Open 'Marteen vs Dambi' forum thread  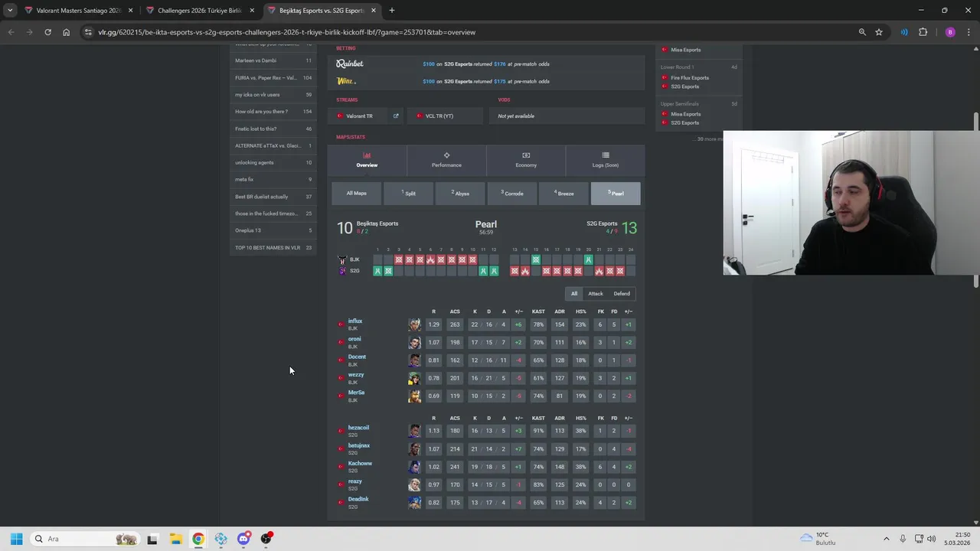(x=273, y=60)
